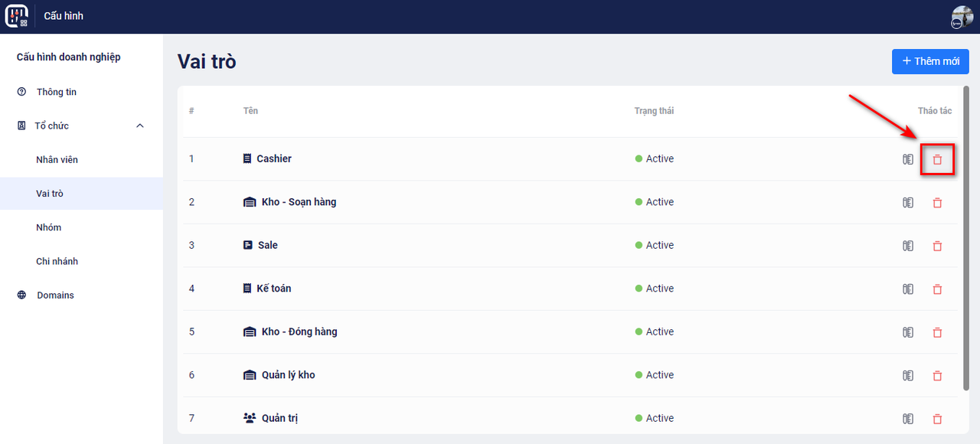Viewport: 980px width, 444px height.
Task: Delete the Cashier role with trash icon
Action: coord(937,159)
